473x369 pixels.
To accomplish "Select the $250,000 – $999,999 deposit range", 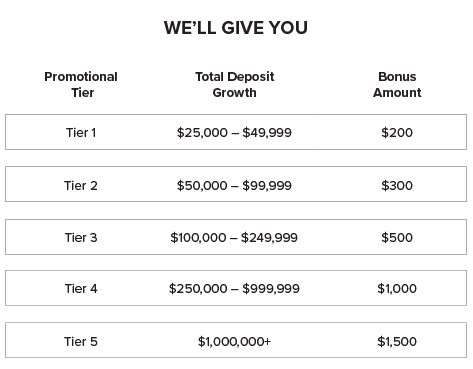I will [x=234, y=289].
